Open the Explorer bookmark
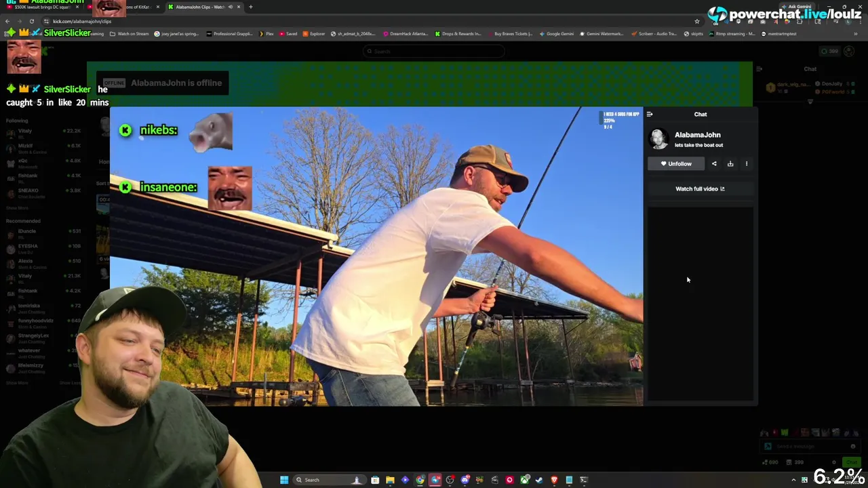This screenshot has width=868, height=488. (314, 34)
